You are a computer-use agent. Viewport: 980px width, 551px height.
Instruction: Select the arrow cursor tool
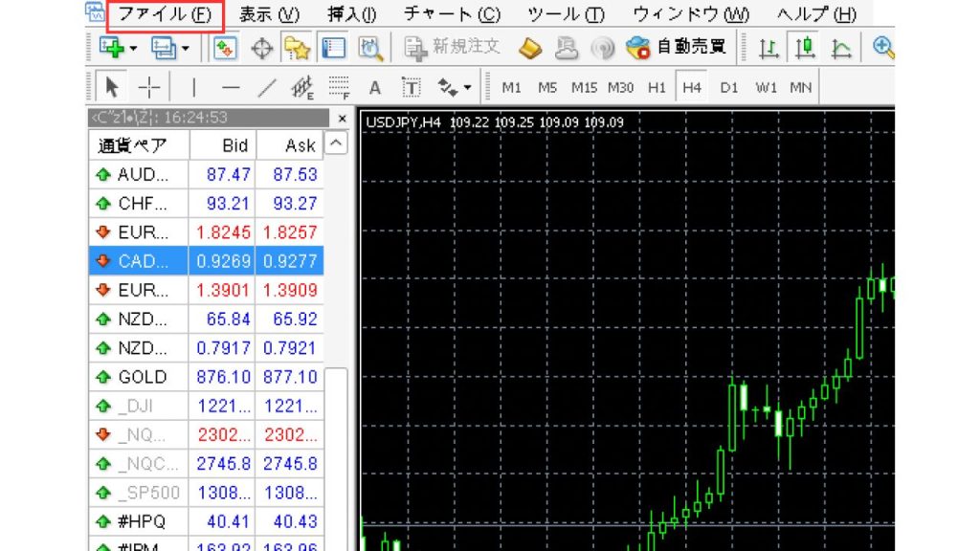coord(112,88)
